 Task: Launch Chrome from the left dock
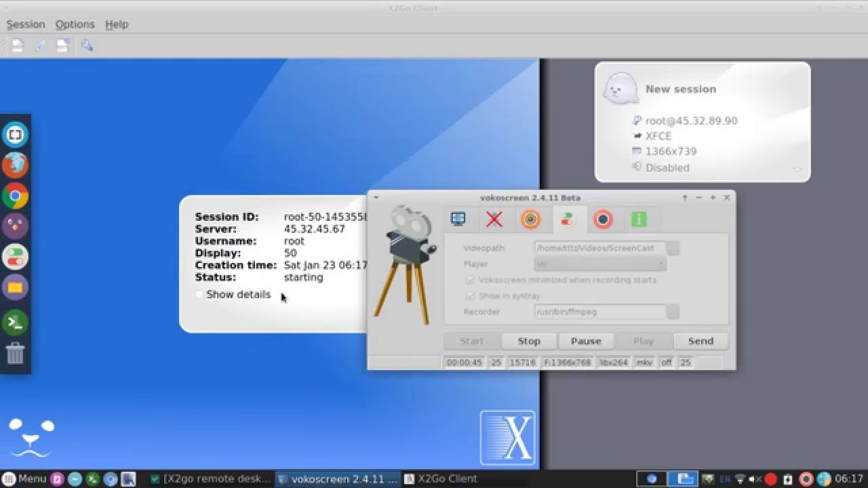(15, 197)
